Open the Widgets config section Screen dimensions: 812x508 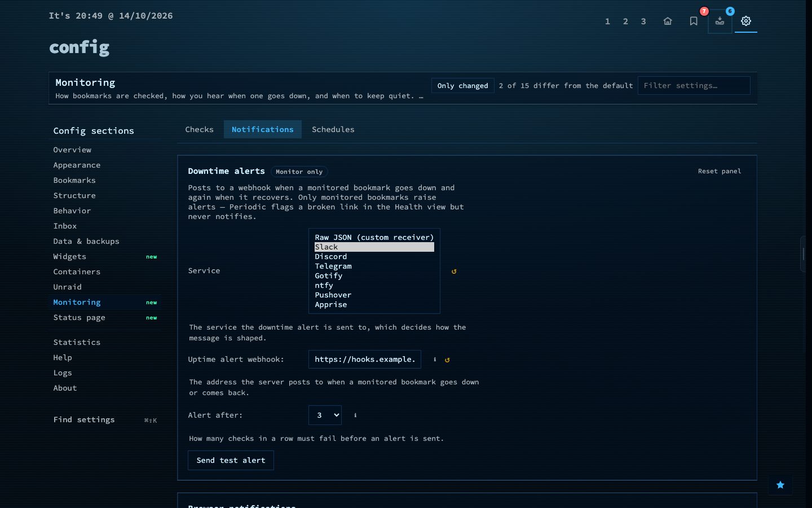tap(105, 257)
